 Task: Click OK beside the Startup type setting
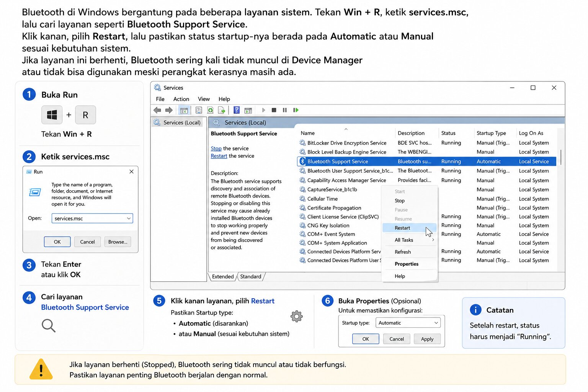(x=366, y=339)
